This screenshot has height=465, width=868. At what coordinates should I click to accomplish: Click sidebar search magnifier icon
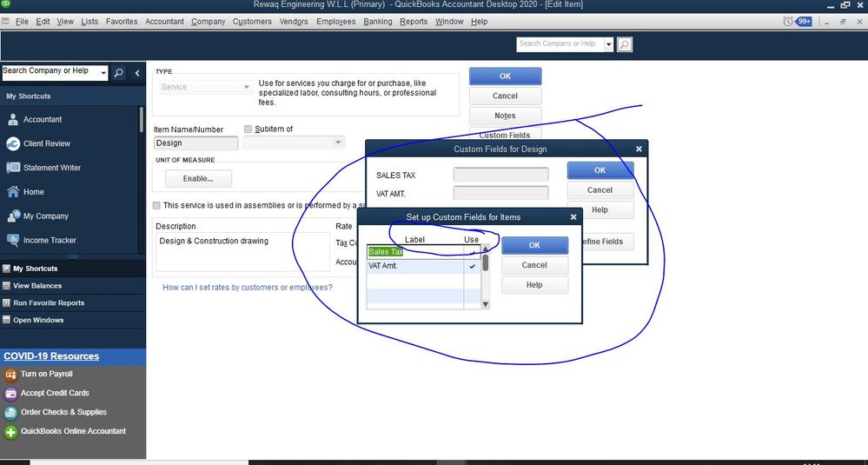coord(118,72)
